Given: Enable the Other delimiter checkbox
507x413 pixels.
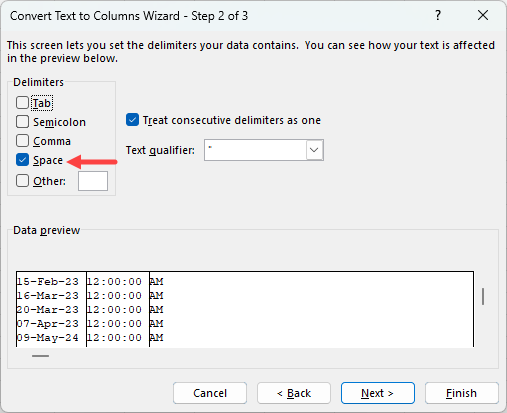Looking at the screenshot, I should 22,181.
